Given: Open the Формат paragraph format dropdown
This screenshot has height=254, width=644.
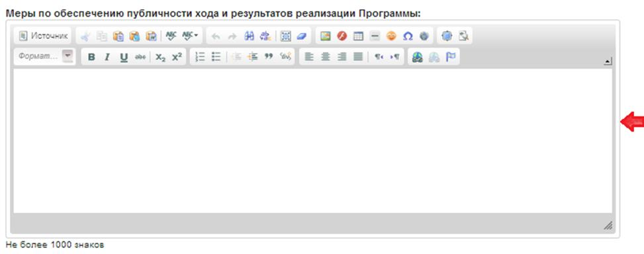Looking at the screenshot, I should [45, 56].
